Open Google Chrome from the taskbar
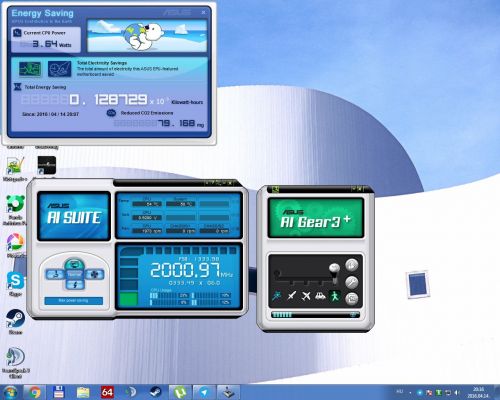 (x=35, y=392)
